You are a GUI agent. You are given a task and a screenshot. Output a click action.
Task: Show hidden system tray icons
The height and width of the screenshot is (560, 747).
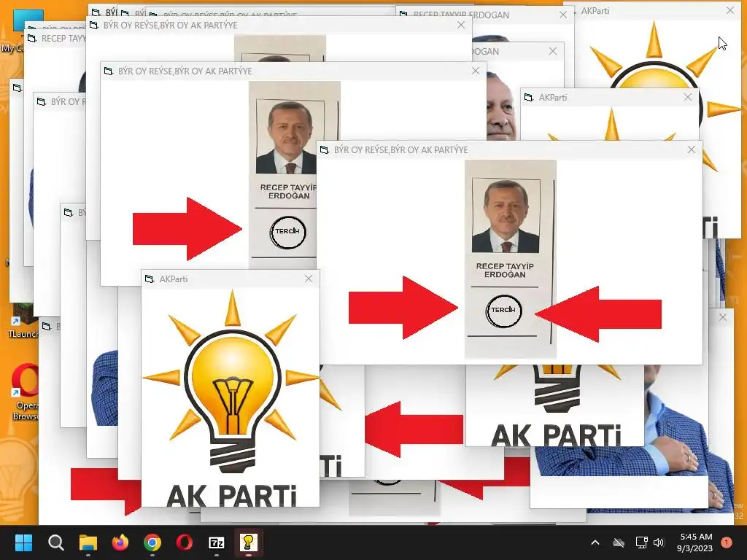(x=595, y=542)
